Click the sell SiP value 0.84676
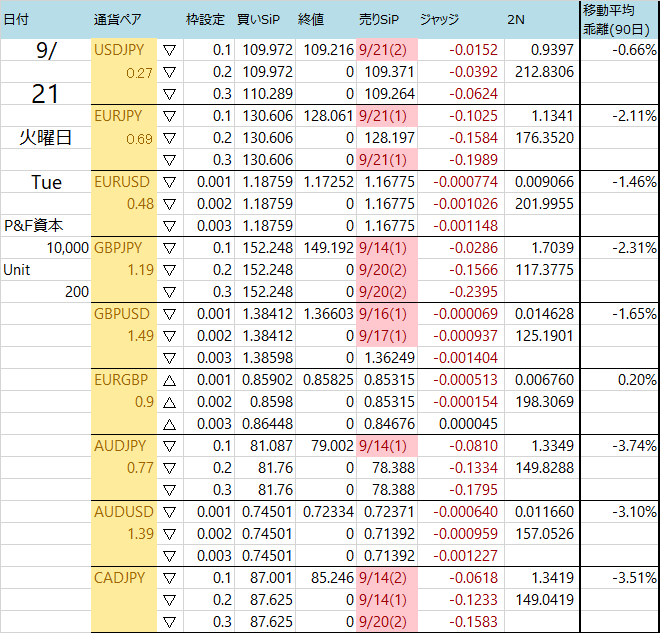Screen dimensions: 660x633 coord(389,424)
